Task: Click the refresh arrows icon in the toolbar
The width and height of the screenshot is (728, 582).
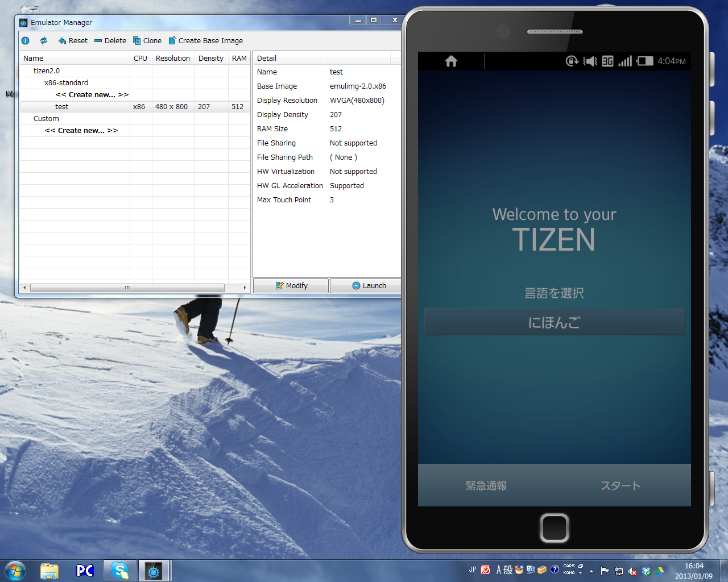Action: (x=44, y=40)
